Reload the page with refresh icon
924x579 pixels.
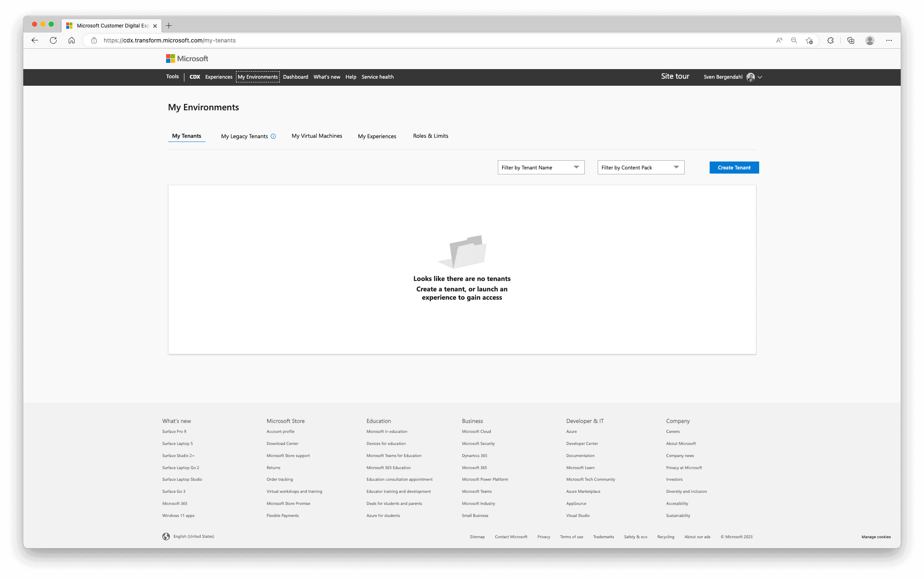pos(53,40)
